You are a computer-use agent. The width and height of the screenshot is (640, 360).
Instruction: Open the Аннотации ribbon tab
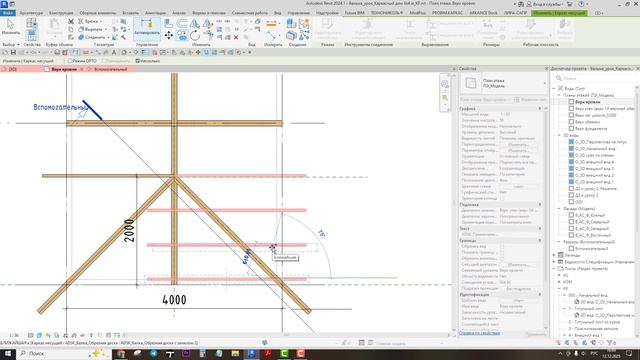pos(155,13)
